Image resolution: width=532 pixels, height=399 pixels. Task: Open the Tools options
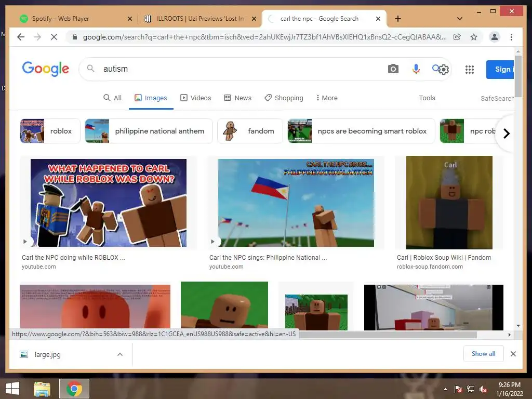(x=427, y=98)
